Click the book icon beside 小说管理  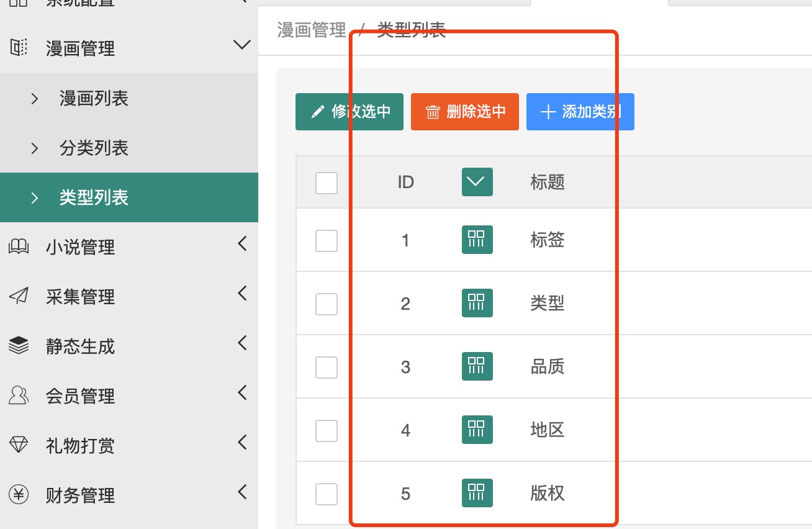point(19,247)
